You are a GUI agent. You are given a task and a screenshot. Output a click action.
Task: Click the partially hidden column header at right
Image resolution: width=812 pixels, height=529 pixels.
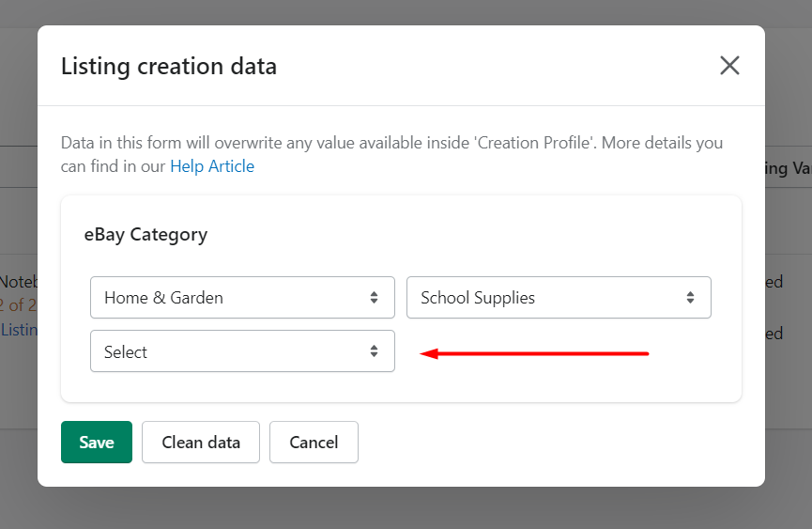point(788,169)
